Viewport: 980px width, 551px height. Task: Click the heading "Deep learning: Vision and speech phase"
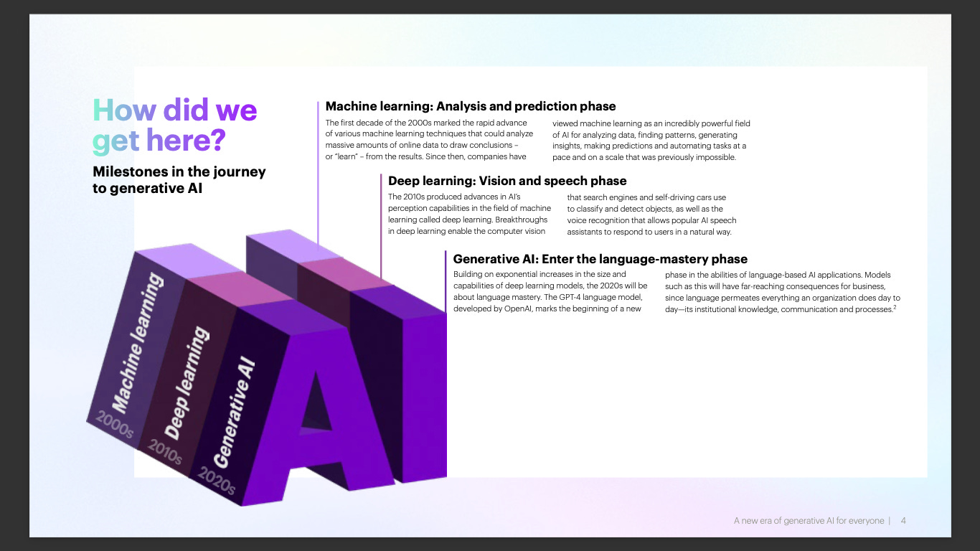point(507,181)
